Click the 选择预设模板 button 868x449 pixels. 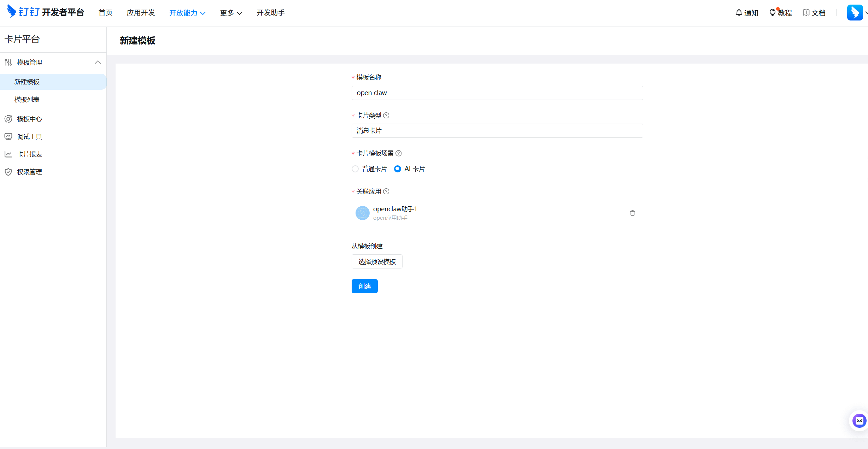coord(377,261)
